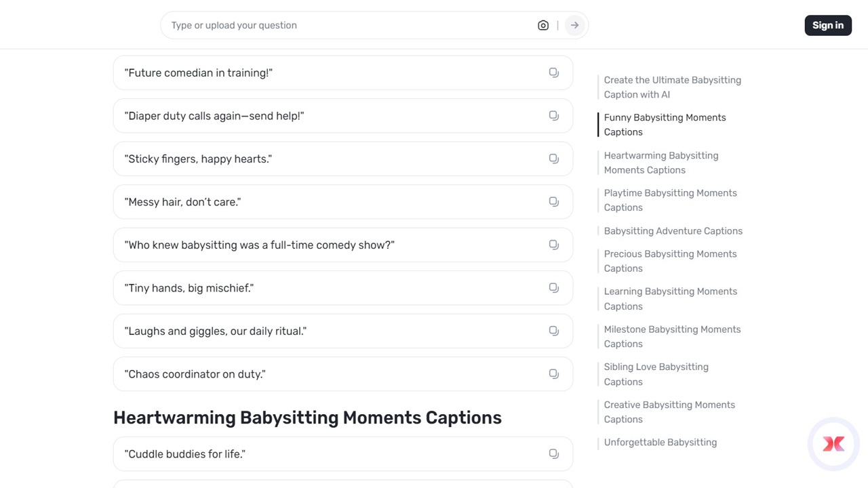Jump to Milestone Babysitting Moments Captions
This screenshot has height=488, width=868.
(x=672, y=337)
